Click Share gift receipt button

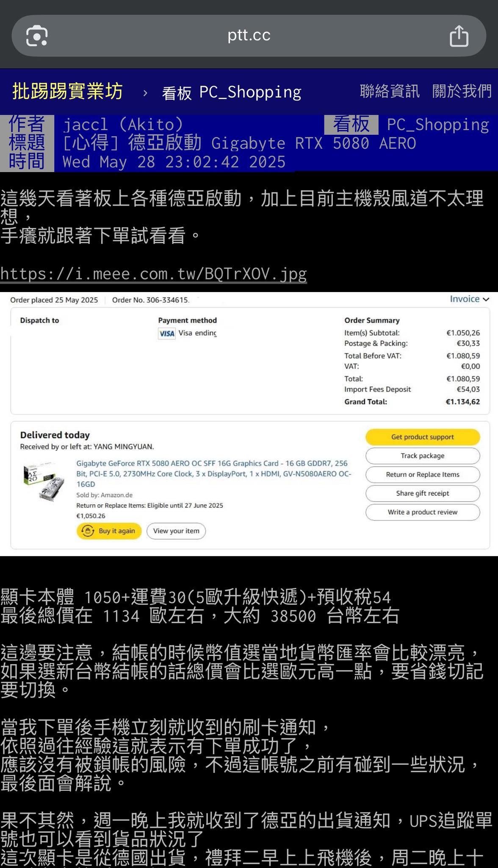423,493
